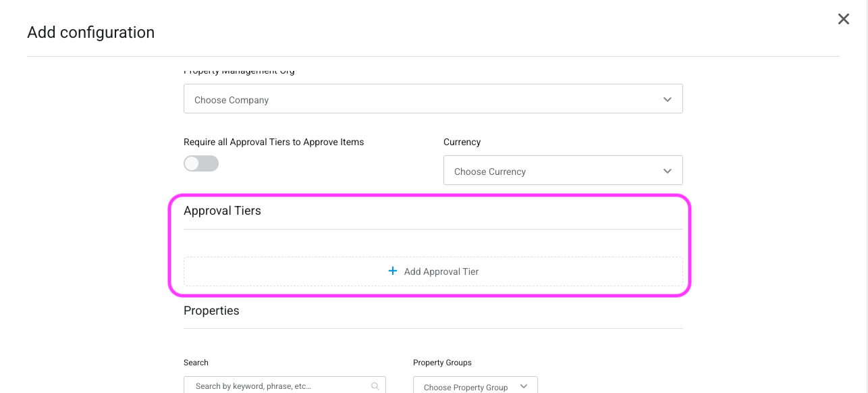Click the Add configuration dialog title
This screenshot has height=393, width=868.
(90, 32)
